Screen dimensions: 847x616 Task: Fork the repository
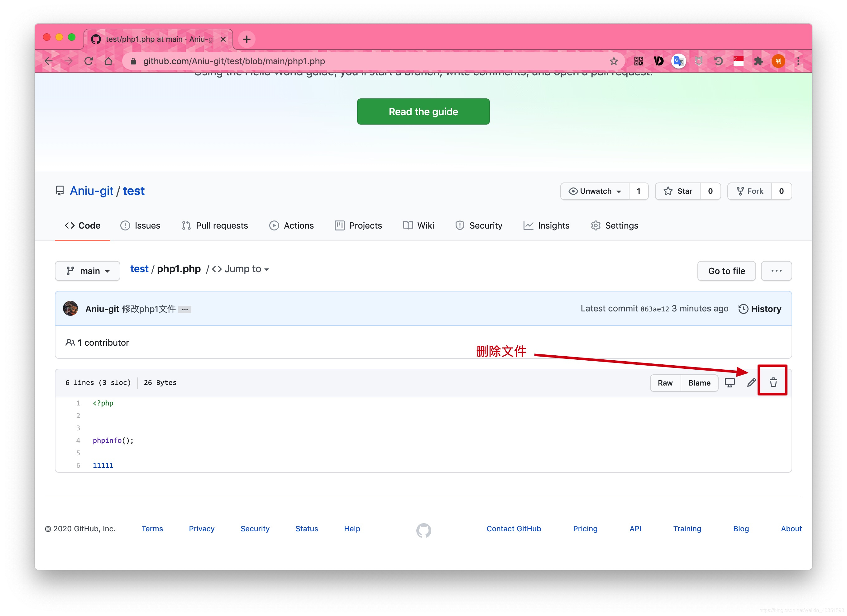(x=749, y=191)
